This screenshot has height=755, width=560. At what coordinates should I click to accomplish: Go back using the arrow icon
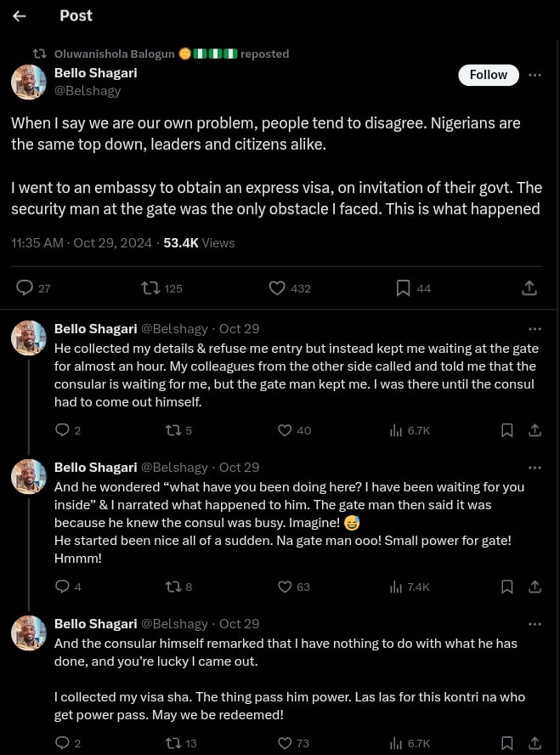20,16
